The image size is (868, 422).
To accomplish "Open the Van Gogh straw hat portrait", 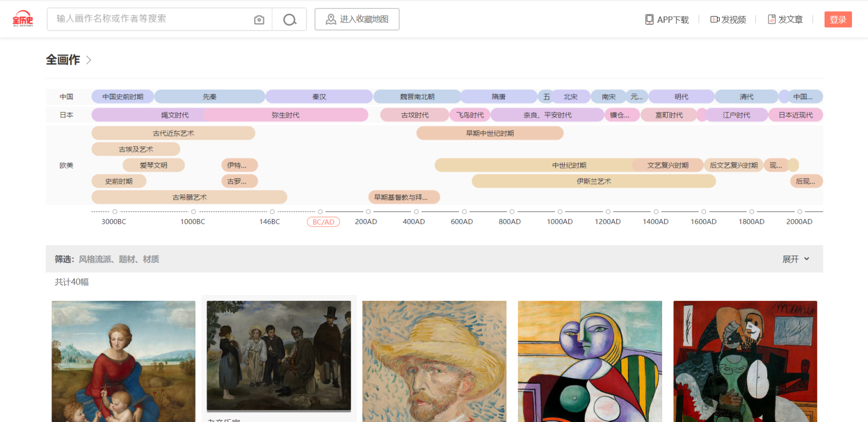I will (x=434, y=361).
